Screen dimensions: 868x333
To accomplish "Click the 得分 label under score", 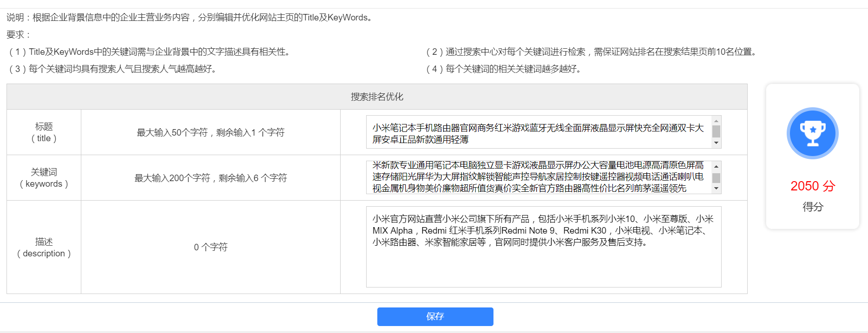I will pos(813,207).
